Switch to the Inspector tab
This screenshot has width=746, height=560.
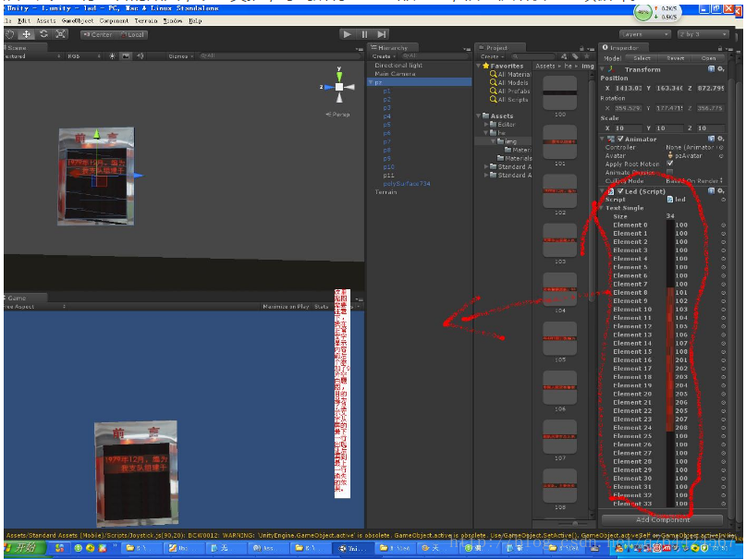click(624, 47)
